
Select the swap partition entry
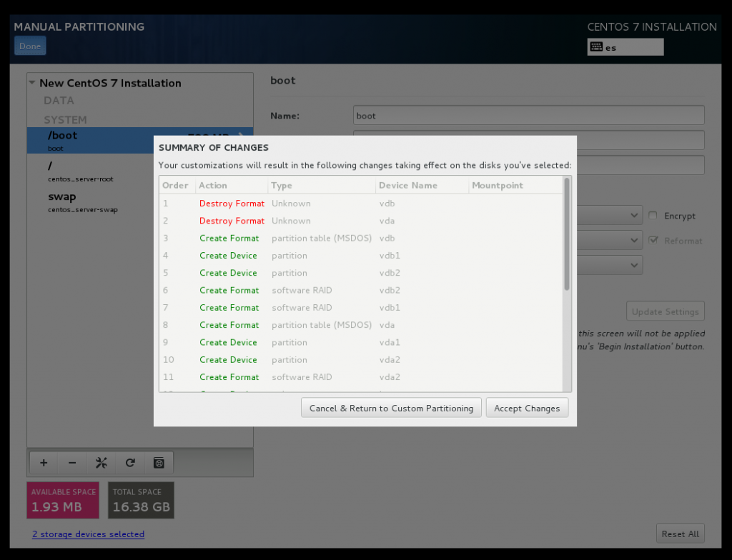point(86,201)
